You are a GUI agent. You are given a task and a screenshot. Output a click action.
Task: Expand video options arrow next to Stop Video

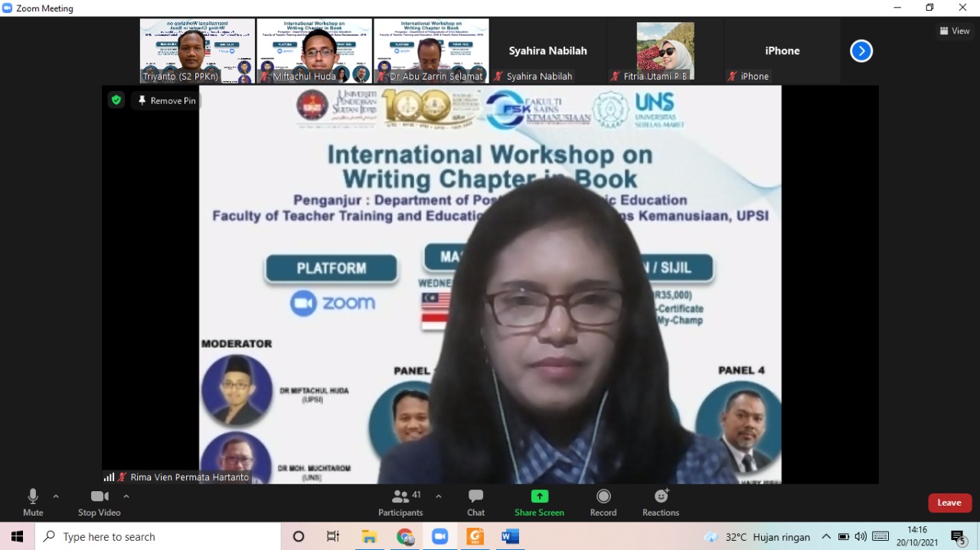pos(126,496)
